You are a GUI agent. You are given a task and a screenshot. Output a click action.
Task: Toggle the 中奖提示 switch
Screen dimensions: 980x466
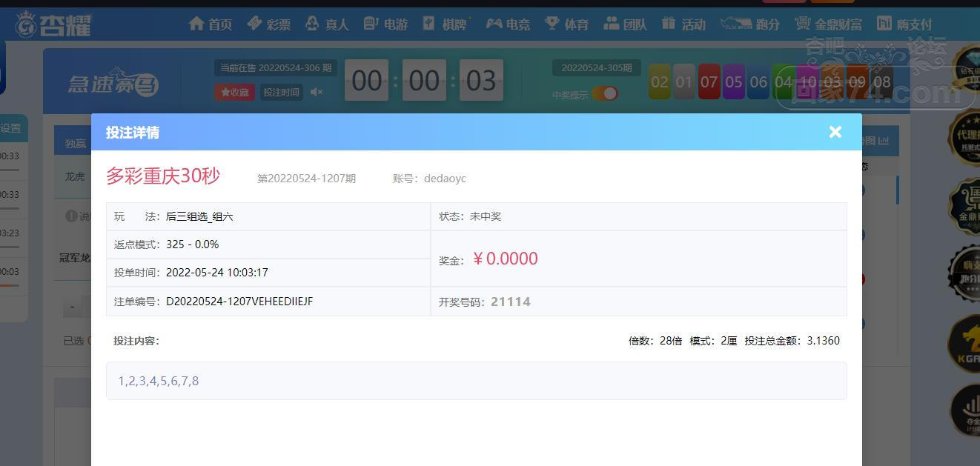pos(604,93)
